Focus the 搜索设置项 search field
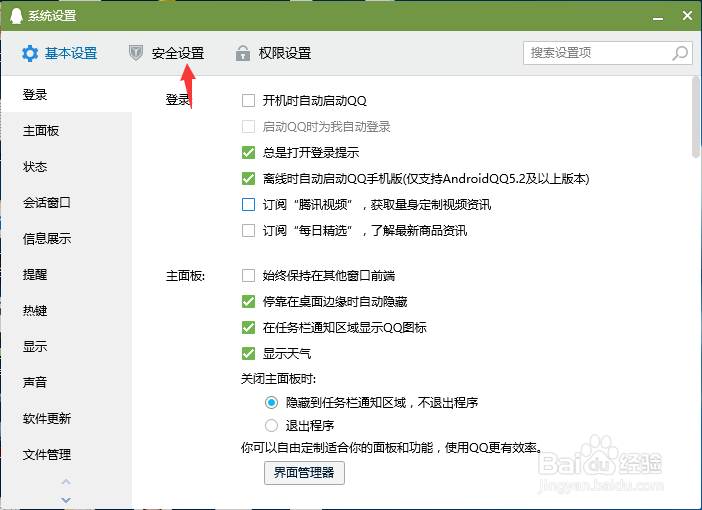The height and width of the screenshot is (510, 702). coord(608,53)
